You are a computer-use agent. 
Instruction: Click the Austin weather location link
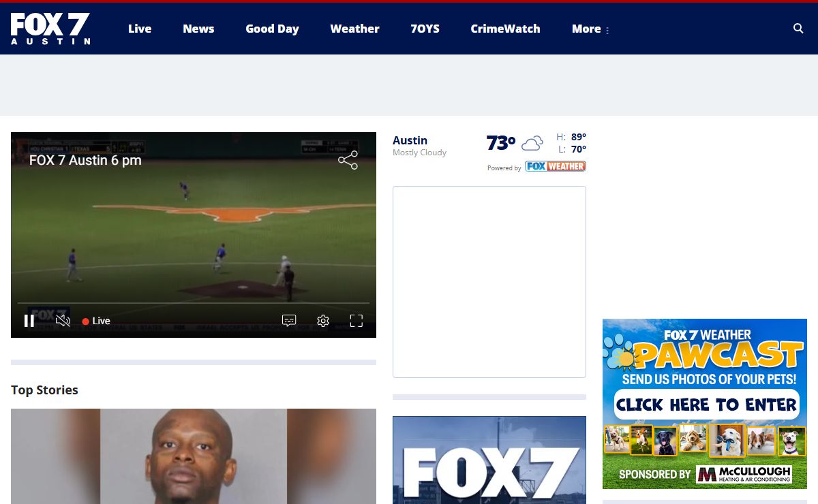pos(410,140)
